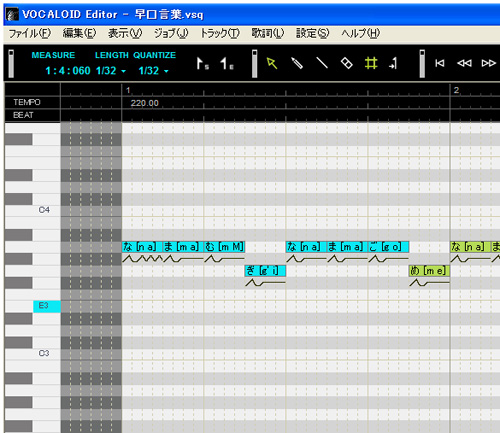The image size is (500, 433).
Task: Click the note auto-scroll icon
Action: 394,63
